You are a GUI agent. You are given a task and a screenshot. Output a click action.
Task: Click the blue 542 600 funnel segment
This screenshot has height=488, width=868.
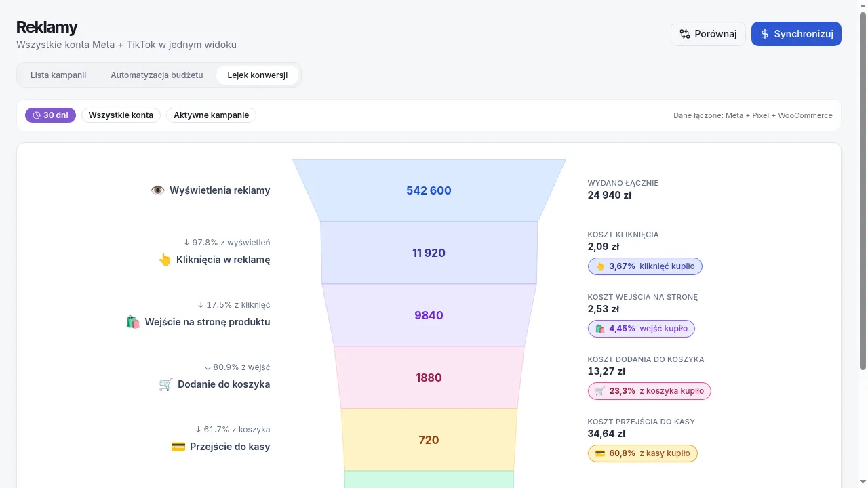coord(429,190)
